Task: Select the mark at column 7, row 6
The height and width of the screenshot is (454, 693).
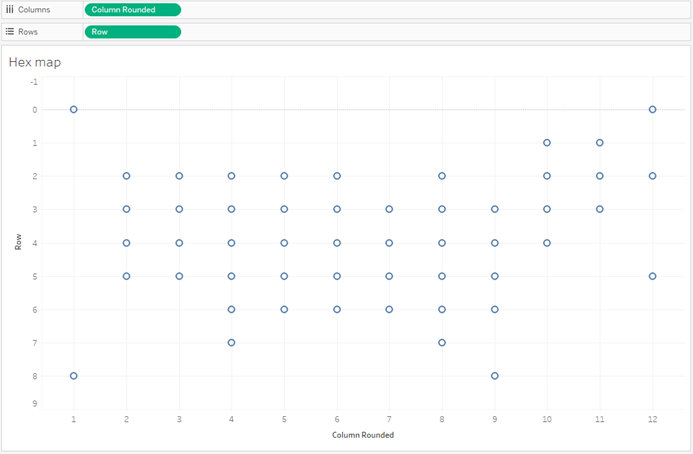Action: [x=389, y=309]
